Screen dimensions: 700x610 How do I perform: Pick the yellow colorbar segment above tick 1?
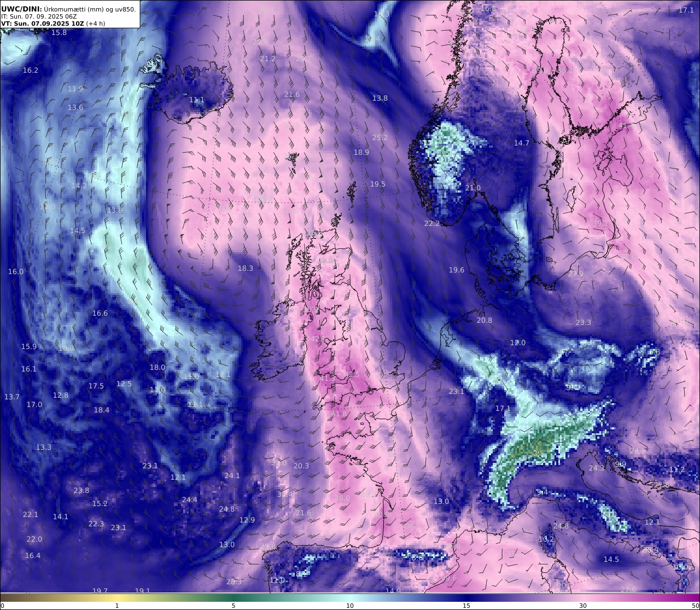(x=117, y=597)
